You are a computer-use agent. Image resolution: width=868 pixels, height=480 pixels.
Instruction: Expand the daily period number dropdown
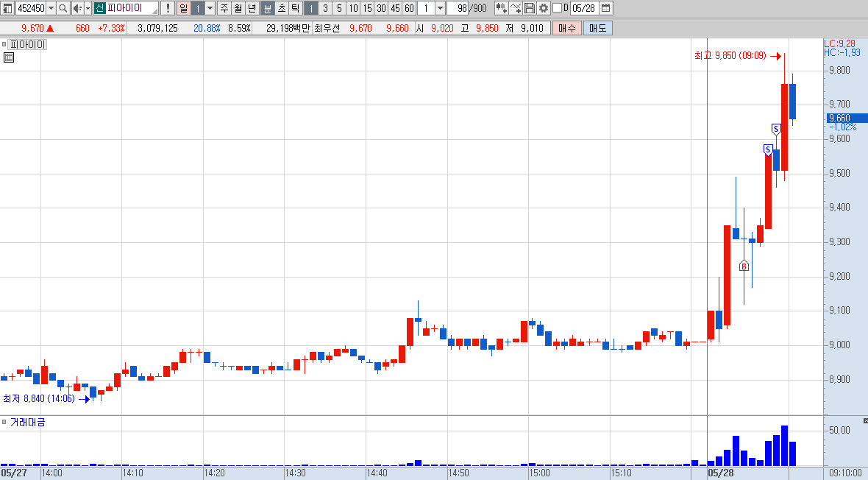click(x=210, y=8)
